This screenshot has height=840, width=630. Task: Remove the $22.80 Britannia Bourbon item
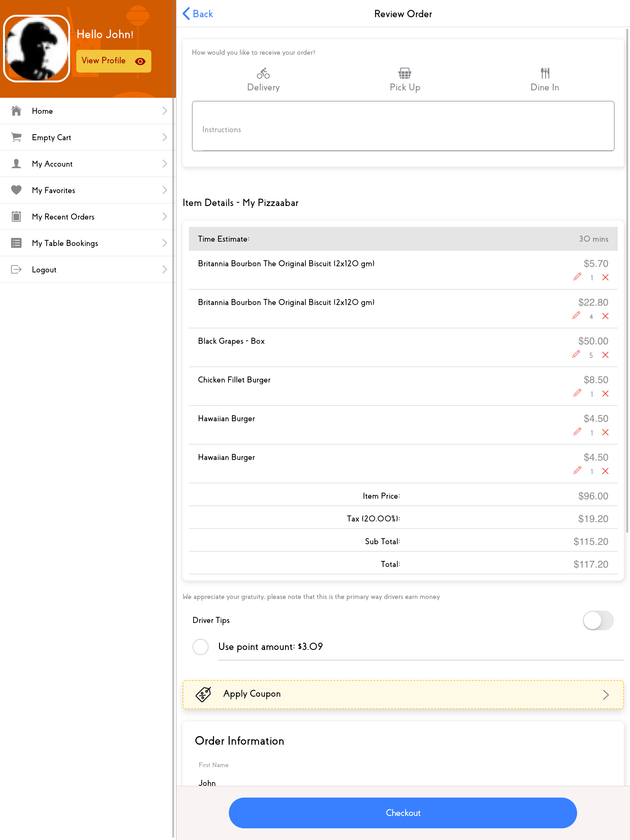(x=605, y=316)
